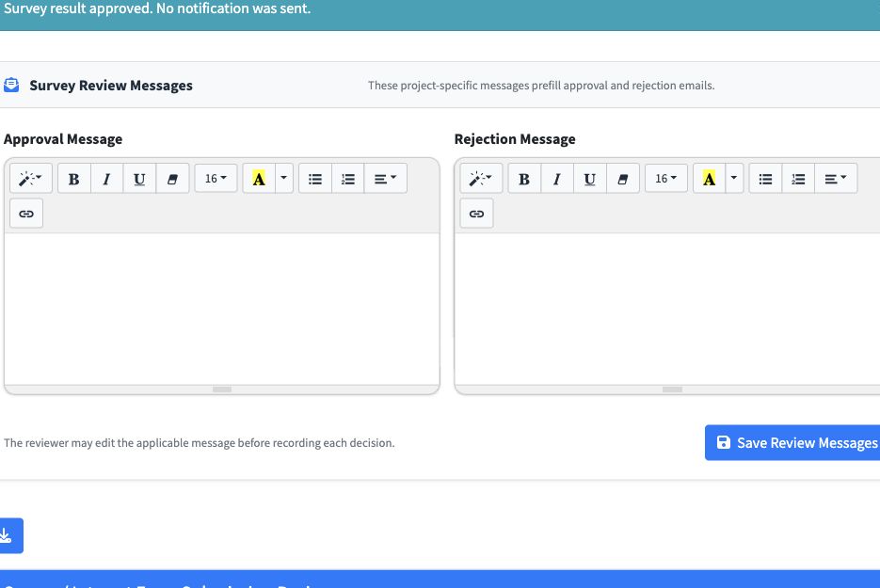
Task: Apply yellow highlight color in Rejection Message
Action: click(x=710, y=179)
